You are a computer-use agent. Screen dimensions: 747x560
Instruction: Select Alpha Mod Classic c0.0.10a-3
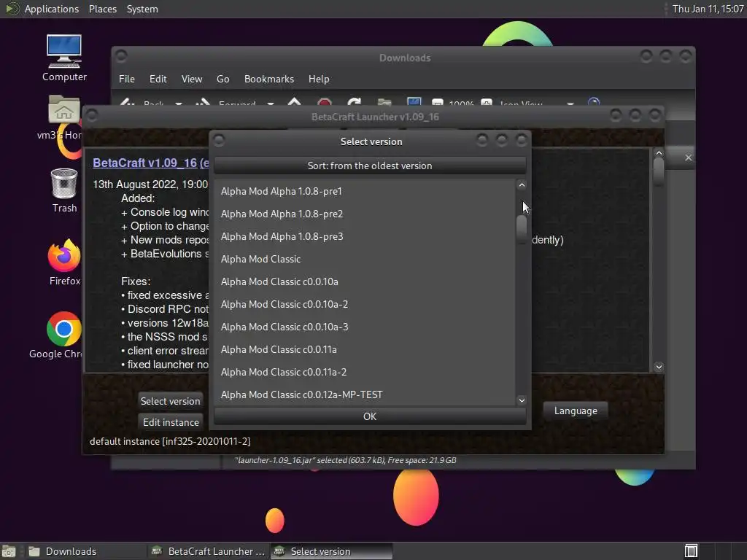coord(365,327)
